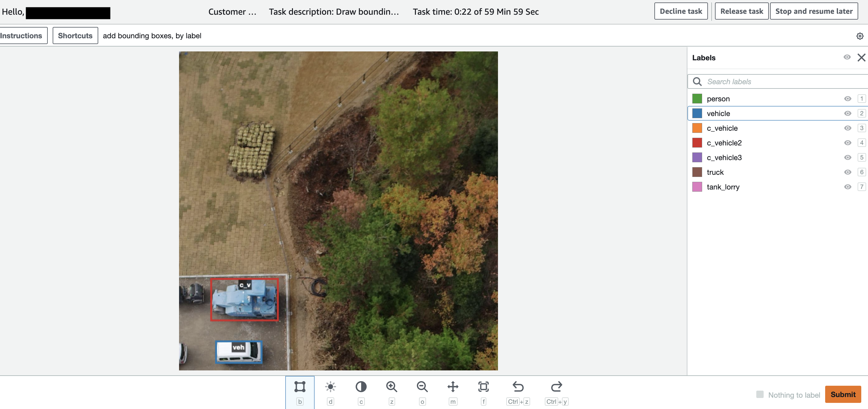868x409 pixels.
Task: Click the zoom out magnifier icon
Action: click(422, 387)
